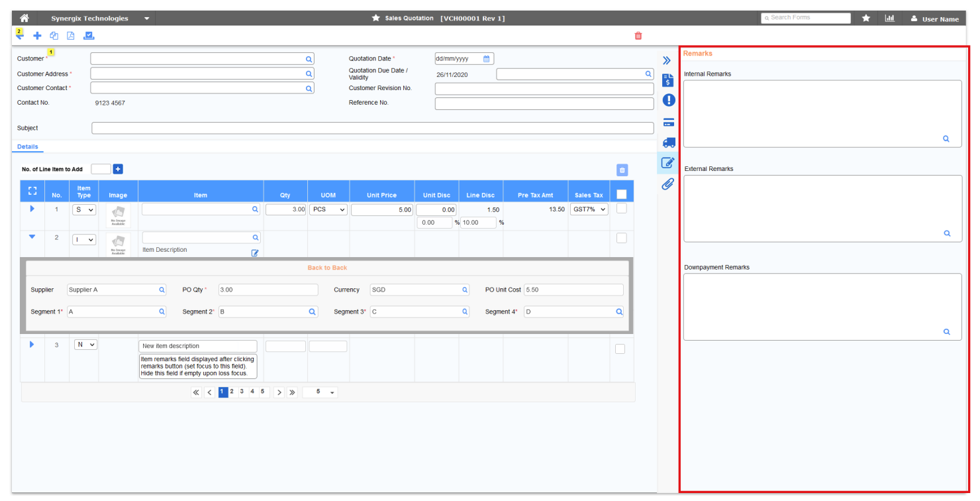Duplicate the current quotation
The height and width of the screenshot is (501, 980).
pos(54,35)
